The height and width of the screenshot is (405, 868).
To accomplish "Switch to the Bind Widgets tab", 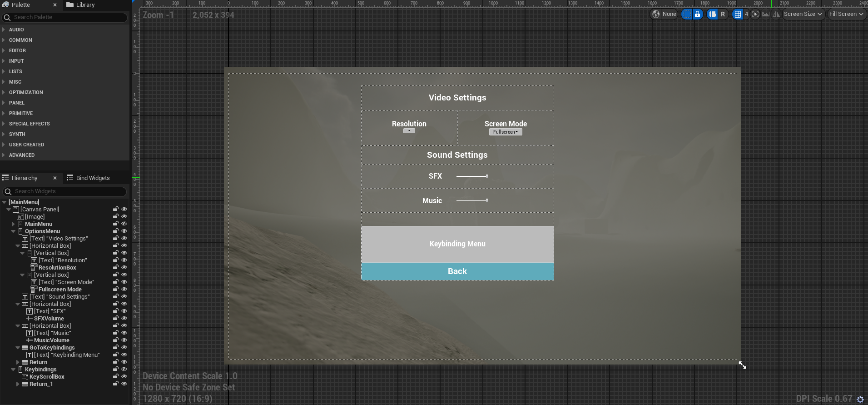I will (x=89, y=178).
